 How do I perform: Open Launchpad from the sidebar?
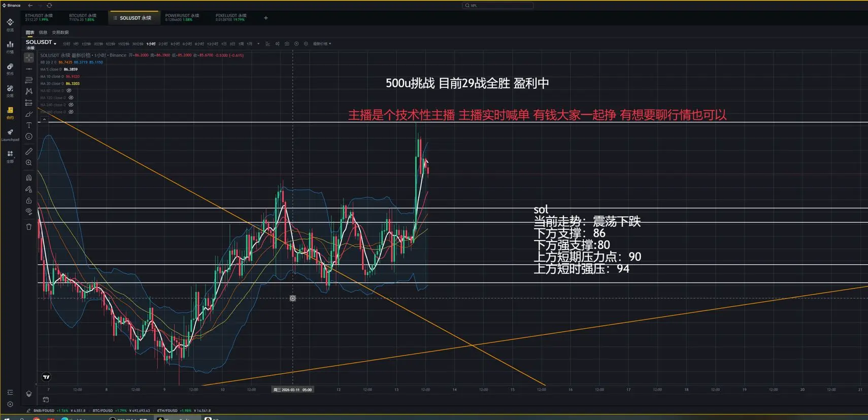click(x=10, y=134)
